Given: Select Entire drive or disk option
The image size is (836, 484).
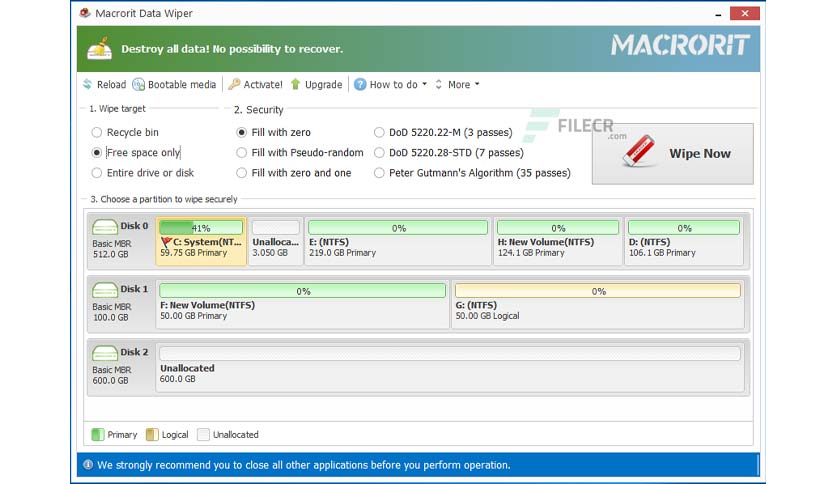Looking at the screenshot, I should 97,173.
